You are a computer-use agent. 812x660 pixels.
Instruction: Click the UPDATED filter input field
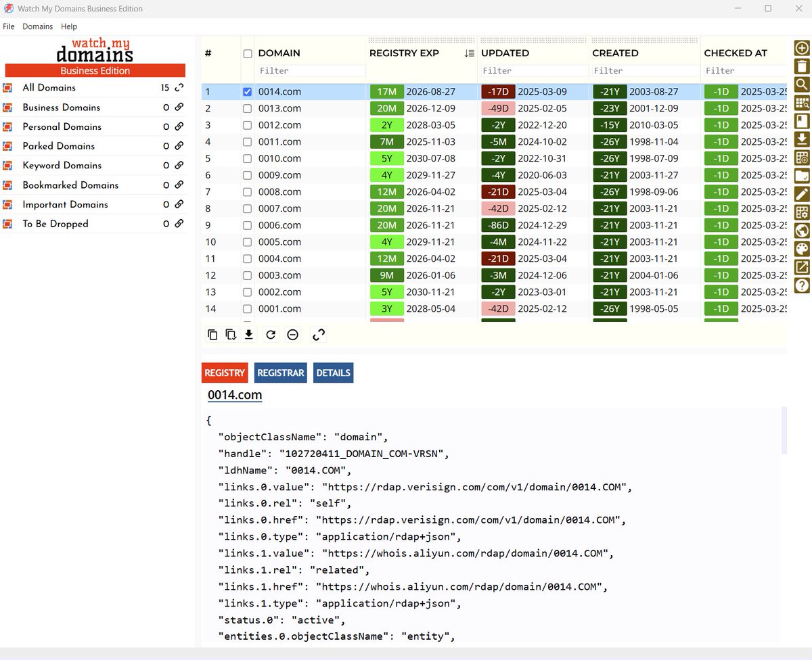(534, 70)
